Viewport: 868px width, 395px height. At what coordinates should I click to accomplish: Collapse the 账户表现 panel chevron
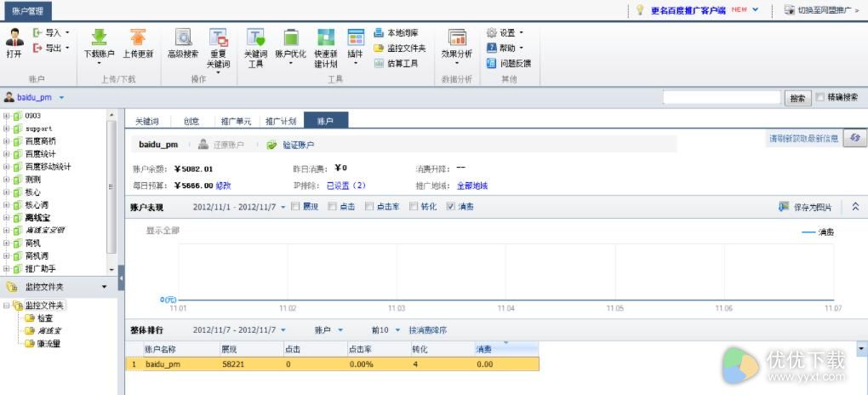[x=855, y=207]
